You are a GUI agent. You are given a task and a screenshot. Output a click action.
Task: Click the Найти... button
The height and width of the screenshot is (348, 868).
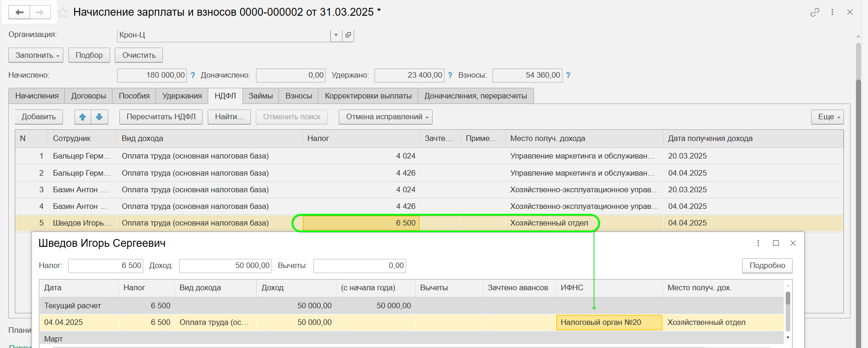coord(229,117)
